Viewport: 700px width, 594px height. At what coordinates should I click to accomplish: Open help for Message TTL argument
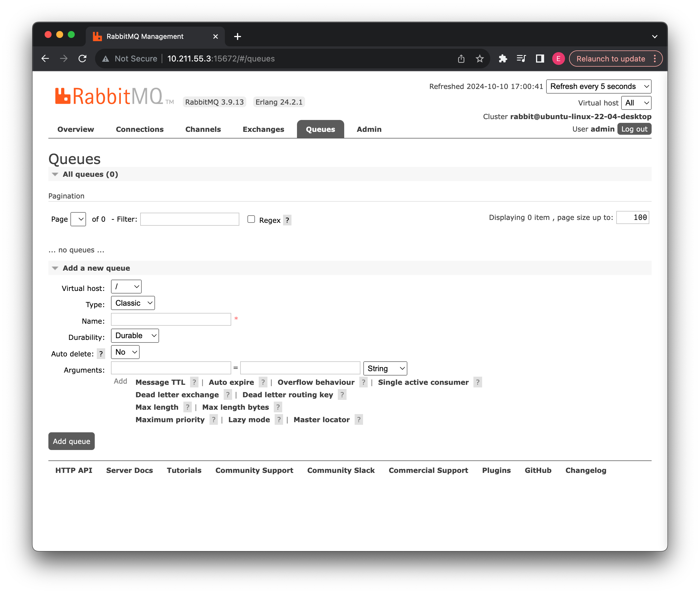pyautogui.click(x=194, y=382)
